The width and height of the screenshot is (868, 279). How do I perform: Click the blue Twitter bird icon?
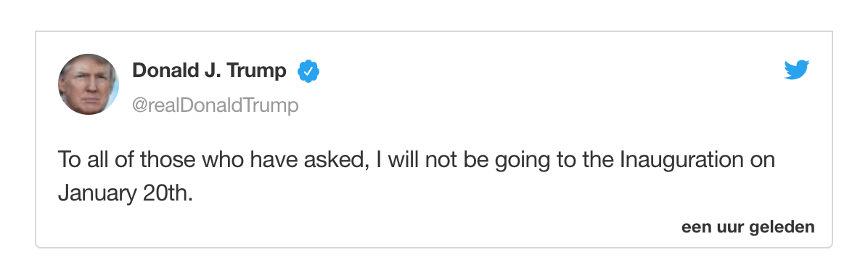pyautogui.click(x=797, y=70)
